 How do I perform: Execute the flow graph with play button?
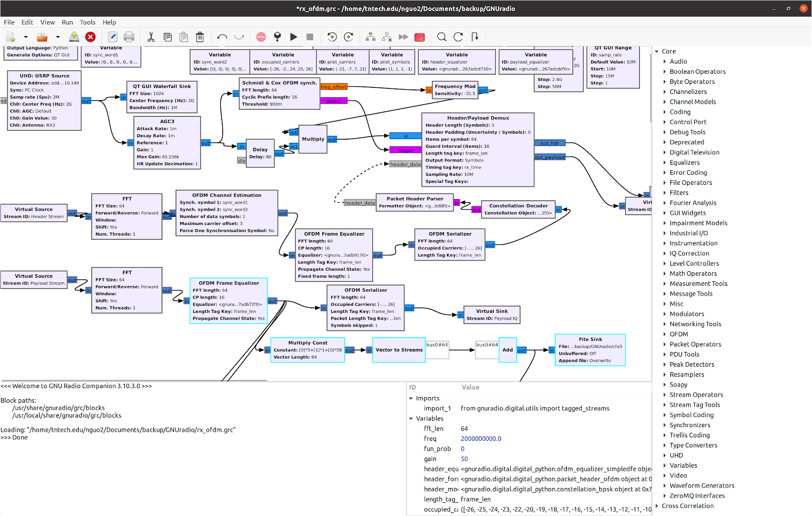click(293, 37)
